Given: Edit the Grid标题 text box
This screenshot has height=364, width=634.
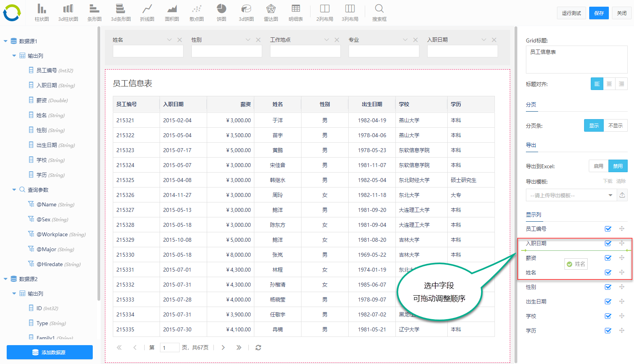Looking at the screenshot, I should [577, 59].
